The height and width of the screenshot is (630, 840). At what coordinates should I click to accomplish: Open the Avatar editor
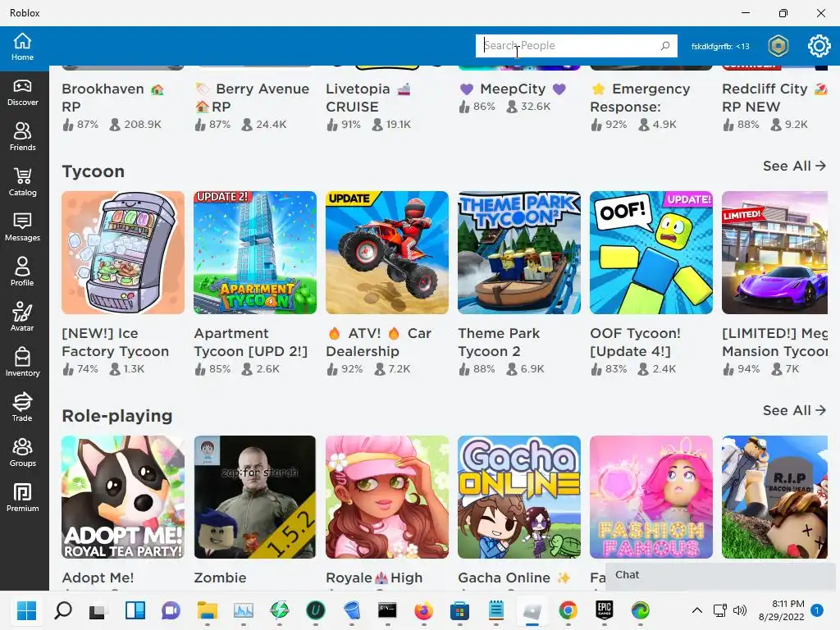tap(22, 317)
